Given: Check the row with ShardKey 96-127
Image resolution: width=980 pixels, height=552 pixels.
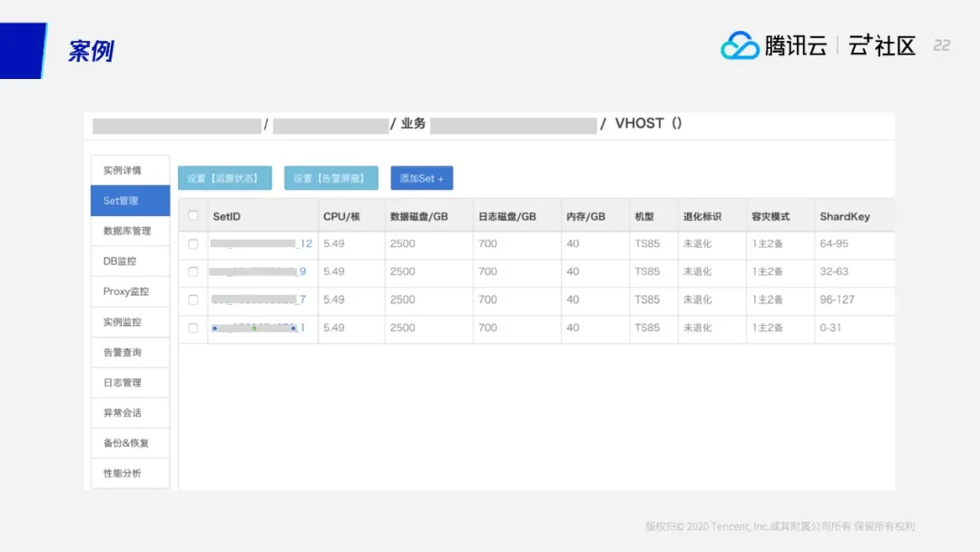Looking at the screenshot, I should click(x=193, y=300).
